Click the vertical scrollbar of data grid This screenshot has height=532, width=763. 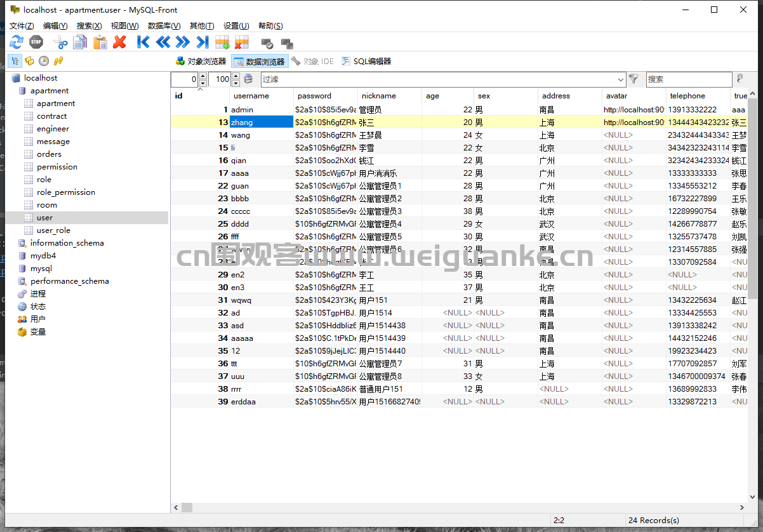click(752, 295)
